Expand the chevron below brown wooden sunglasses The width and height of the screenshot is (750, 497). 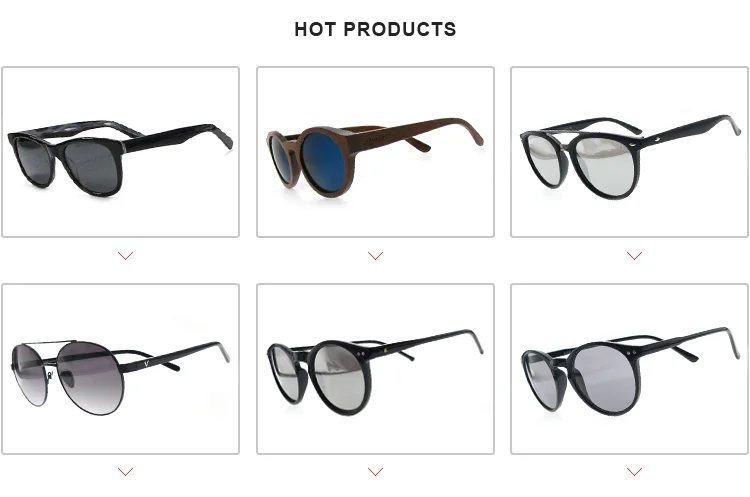pos(375,256)
